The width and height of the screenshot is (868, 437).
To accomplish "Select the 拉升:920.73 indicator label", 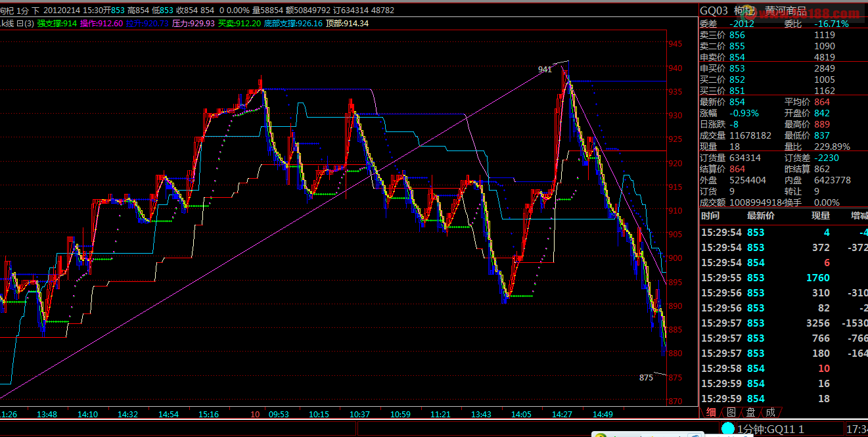I will pyautogui.click(x=148, y=24).
